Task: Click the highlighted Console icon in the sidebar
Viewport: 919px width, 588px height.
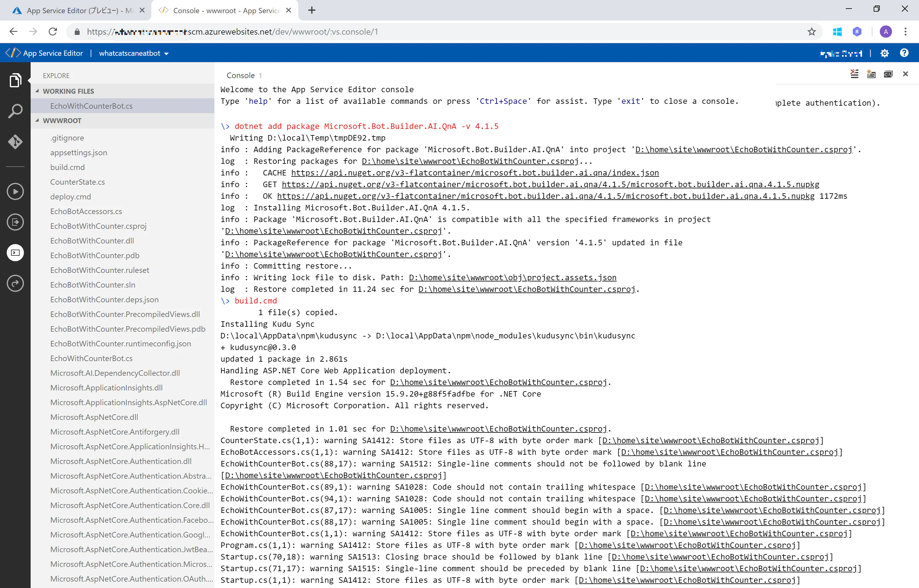Action: pos(15,253)
